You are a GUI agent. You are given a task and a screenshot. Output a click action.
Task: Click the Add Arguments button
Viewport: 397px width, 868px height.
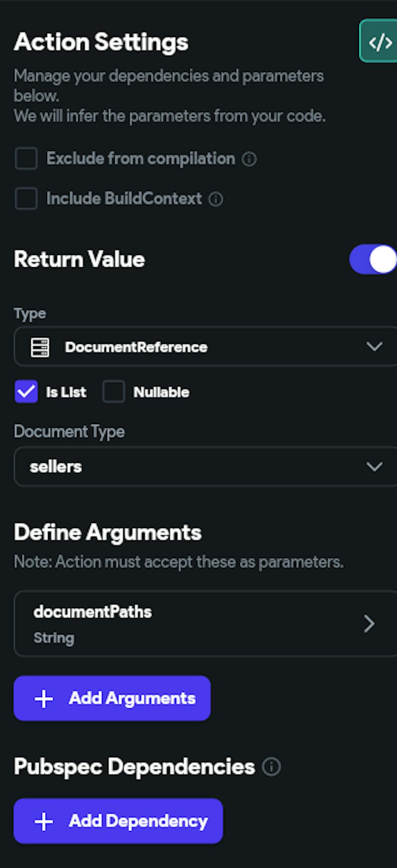(x=112, y=698)
